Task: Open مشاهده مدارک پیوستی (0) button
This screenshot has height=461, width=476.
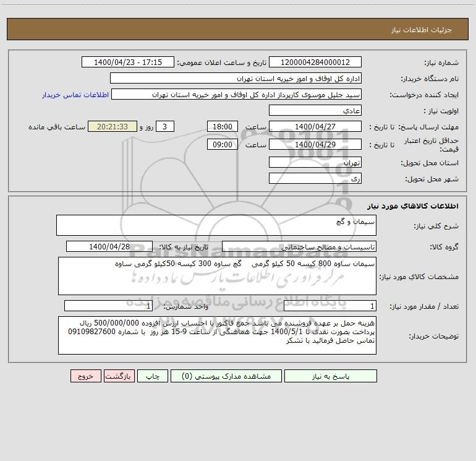Action: click(226, 376)
